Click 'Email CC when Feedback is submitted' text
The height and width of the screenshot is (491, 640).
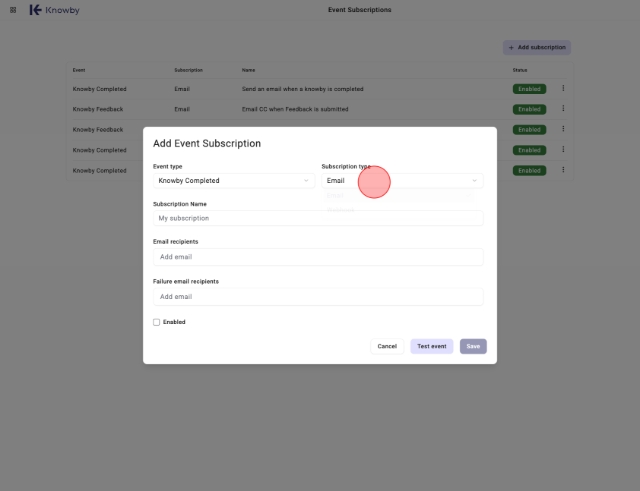point(295,109)
